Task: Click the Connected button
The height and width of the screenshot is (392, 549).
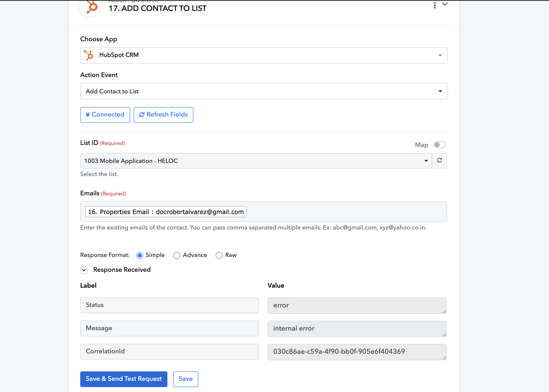Action: click(x=105, y=115)
